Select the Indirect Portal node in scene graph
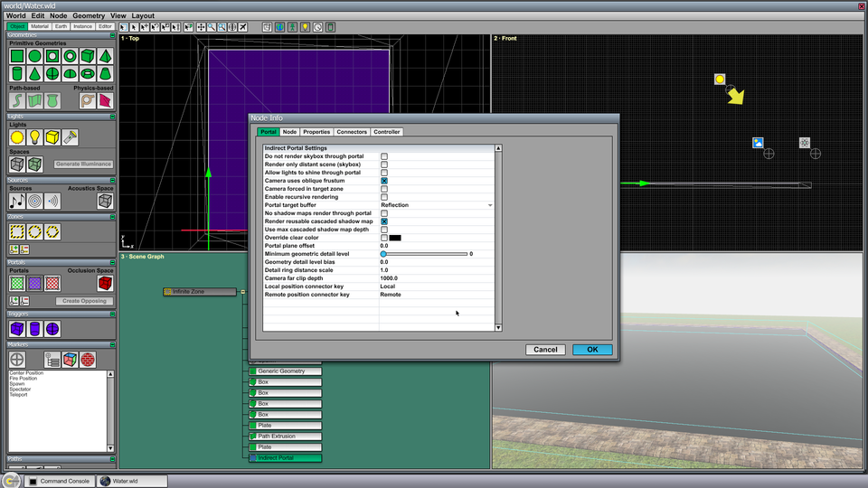 [x=285, y=458]
